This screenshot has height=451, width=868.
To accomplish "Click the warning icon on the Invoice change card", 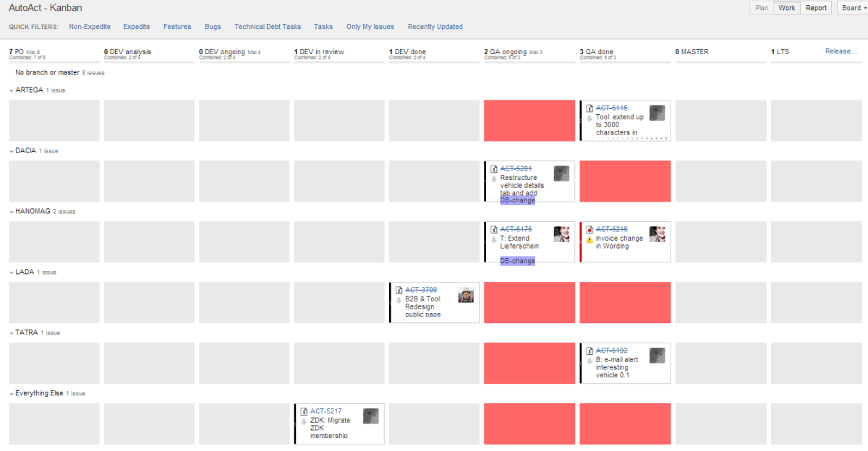I will point(589,239).
